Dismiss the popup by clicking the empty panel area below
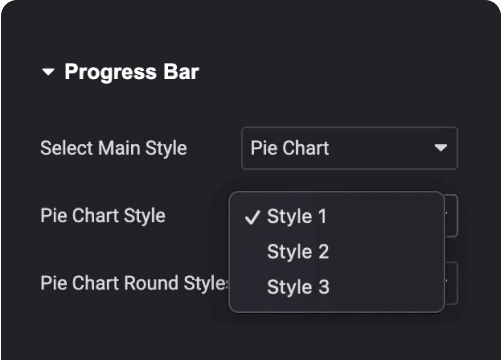Viewport: 501px width, 360px height. (250, 338)
